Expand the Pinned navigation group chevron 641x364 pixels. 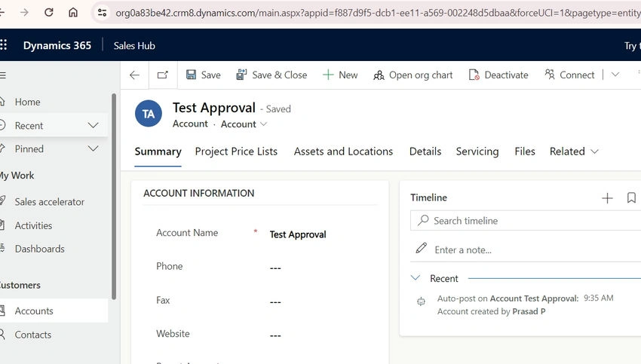94,148
